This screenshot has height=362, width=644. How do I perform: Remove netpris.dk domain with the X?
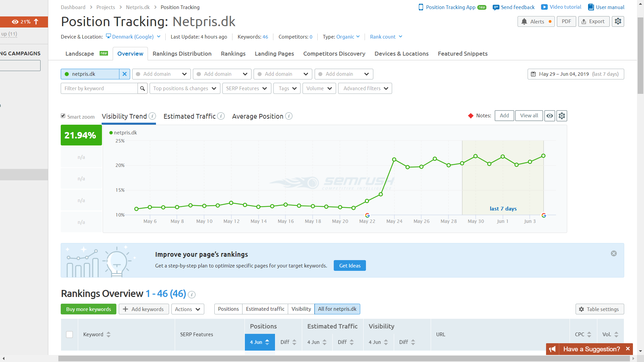click(124, 74)
